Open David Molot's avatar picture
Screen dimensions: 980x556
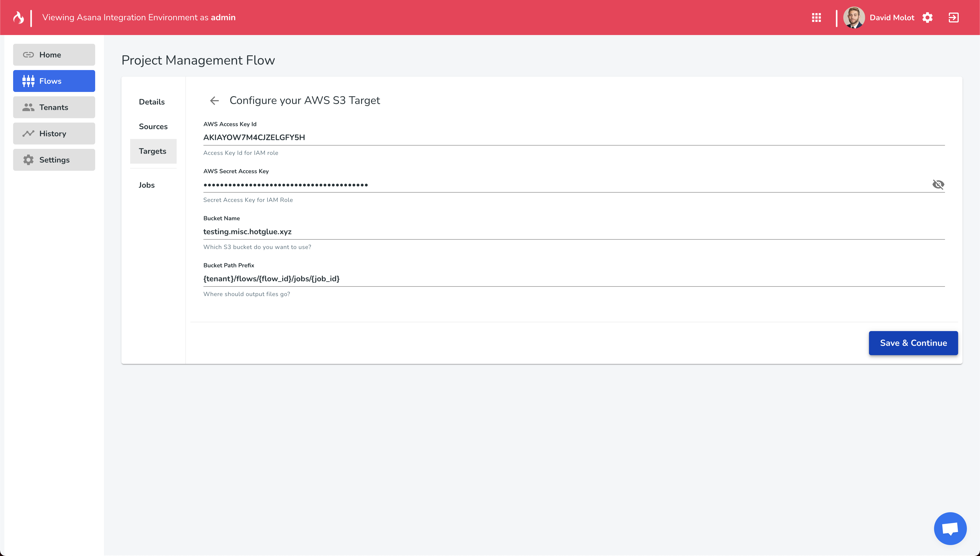pos(854,18)
